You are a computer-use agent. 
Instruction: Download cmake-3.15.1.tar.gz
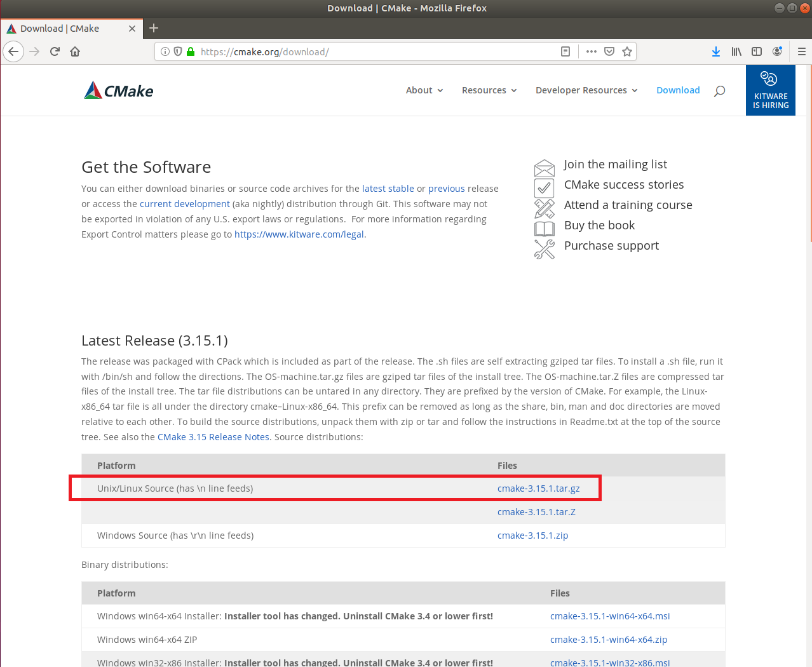539,488
